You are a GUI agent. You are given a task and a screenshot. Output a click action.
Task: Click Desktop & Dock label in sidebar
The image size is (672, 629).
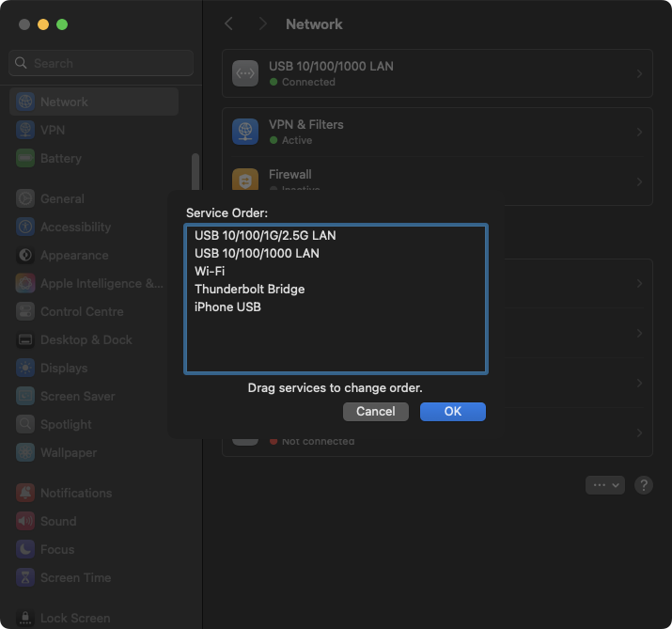86,340
